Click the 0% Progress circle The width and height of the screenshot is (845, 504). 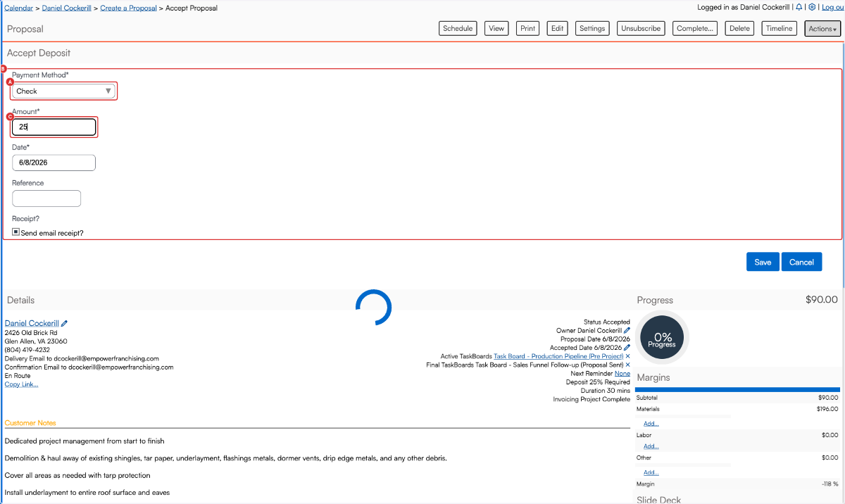pos(662,339)
